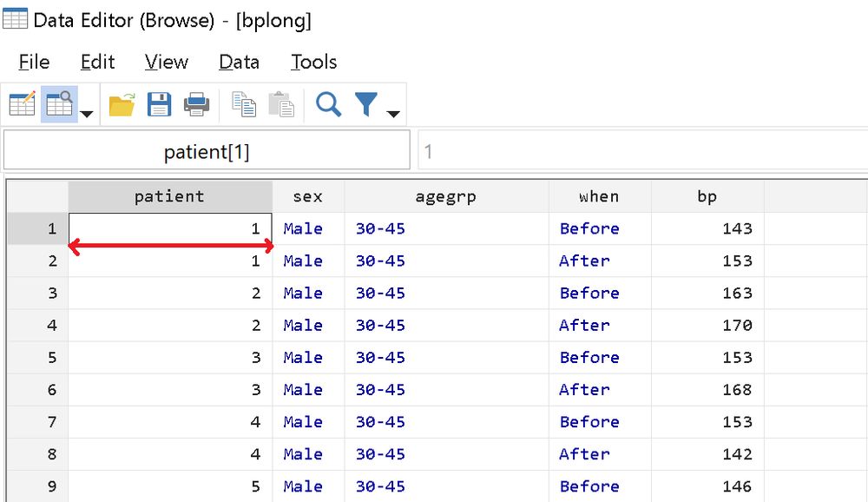
Task: Select row number 5 header
Action: pos(37,357)
